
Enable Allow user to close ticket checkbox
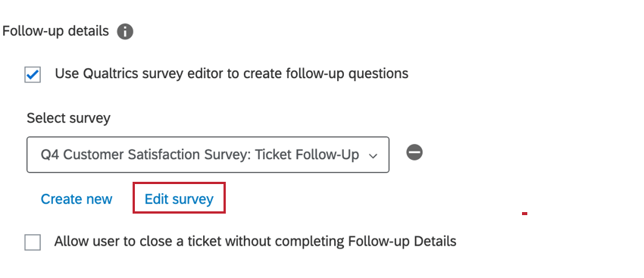pos(33,242)
